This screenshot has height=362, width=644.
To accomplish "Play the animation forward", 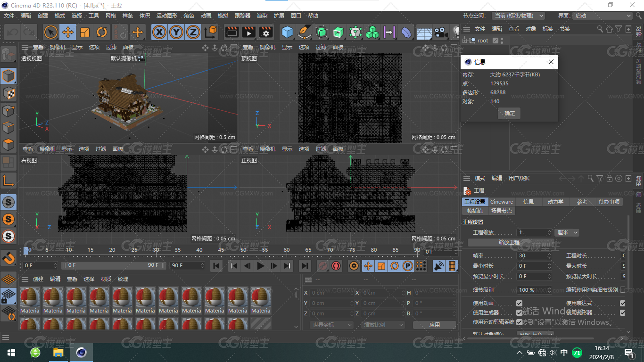I will click(x=261, y=266).
